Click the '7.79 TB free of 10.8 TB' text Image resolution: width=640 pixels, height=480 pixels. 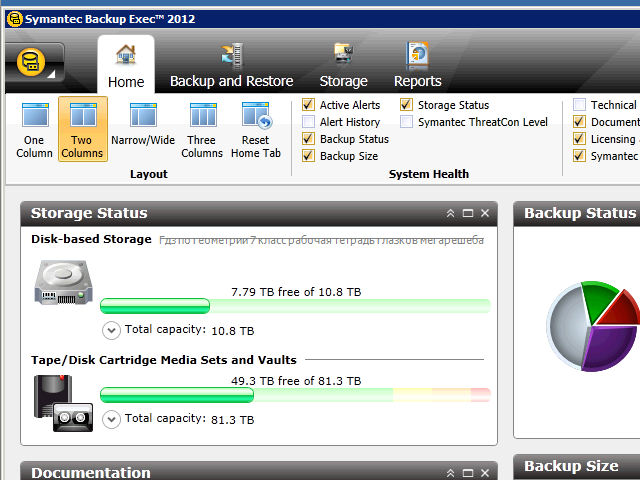(x=296, y=292)
